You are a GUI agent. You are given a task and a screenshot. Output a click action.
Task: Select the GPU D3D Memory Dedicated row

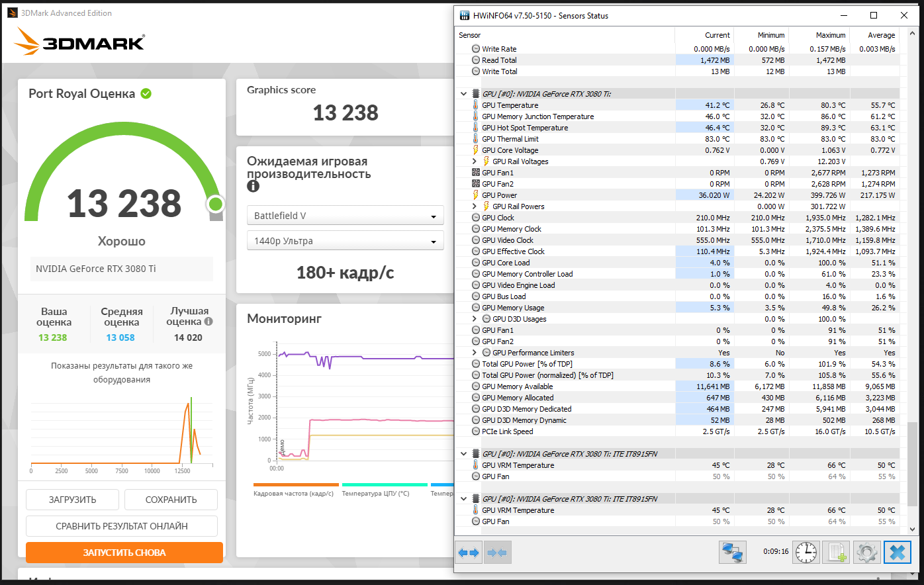coord(677,409)
